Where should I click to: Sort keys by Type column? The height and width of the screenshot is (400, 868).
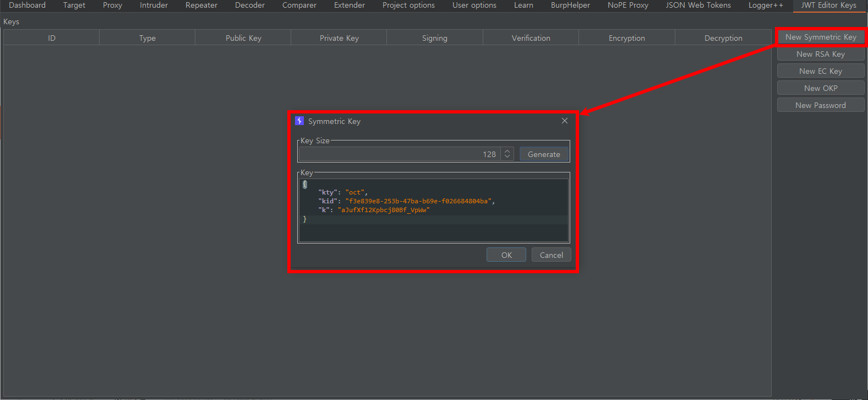pos(148,38)
